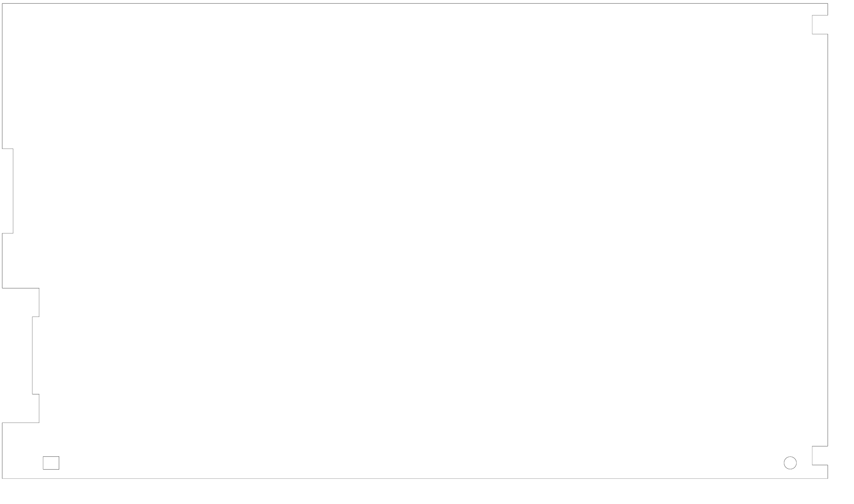Click the left edge segment below the stepped cutout
The image size is (854, 504).
pos(2,450)
